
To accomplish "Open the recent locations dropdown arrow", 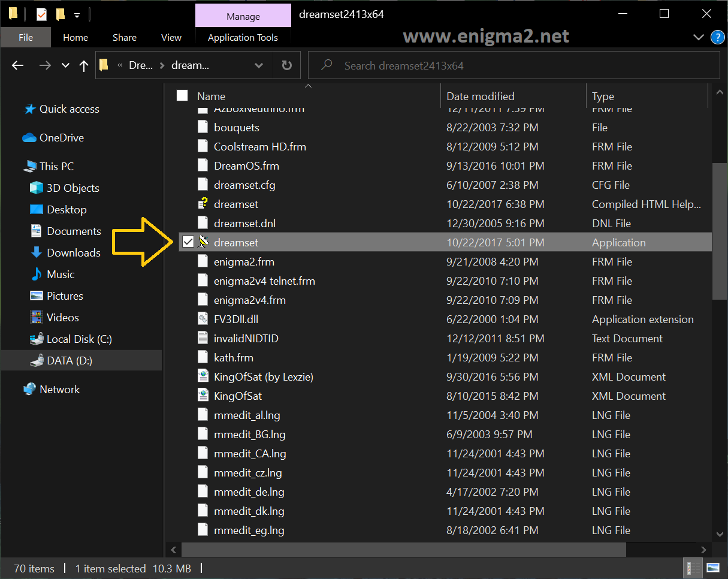I will (x=65, y=65).
